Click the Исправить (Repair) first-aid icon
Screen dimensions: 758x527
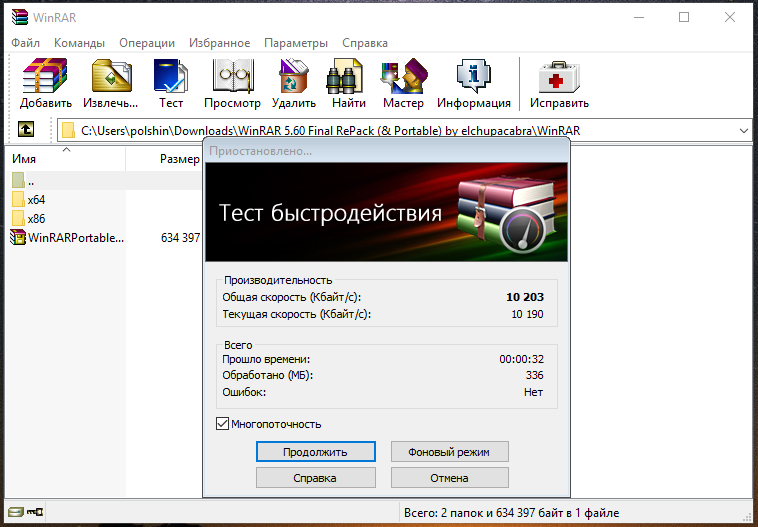point(559,77)
